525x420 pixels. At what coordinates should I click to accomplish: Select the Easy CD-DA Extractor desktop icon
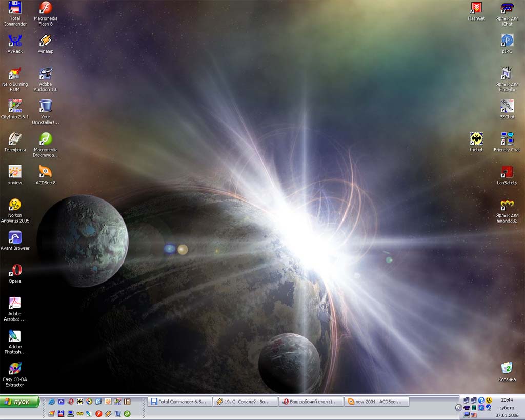pos(15,374)
